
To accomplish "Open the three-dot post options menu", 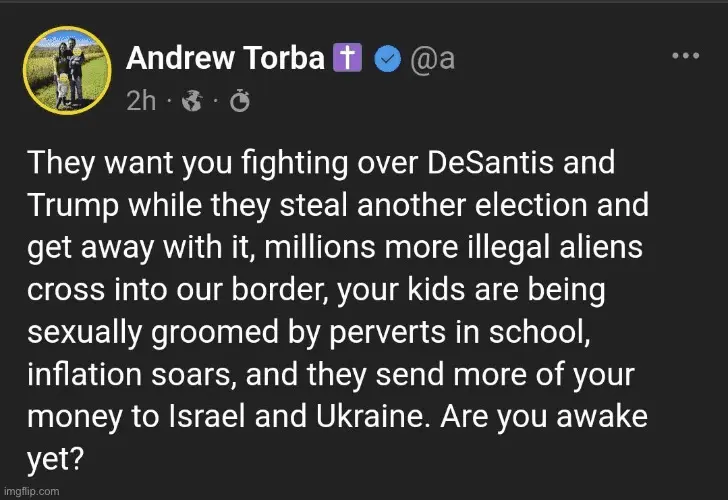I will [x=685, y=56].
